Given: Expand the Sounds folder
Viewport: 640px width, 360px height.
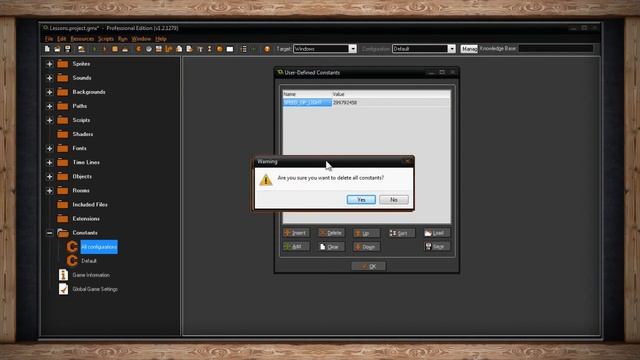Looking at the screenshot, I should [x=49, y=78].
